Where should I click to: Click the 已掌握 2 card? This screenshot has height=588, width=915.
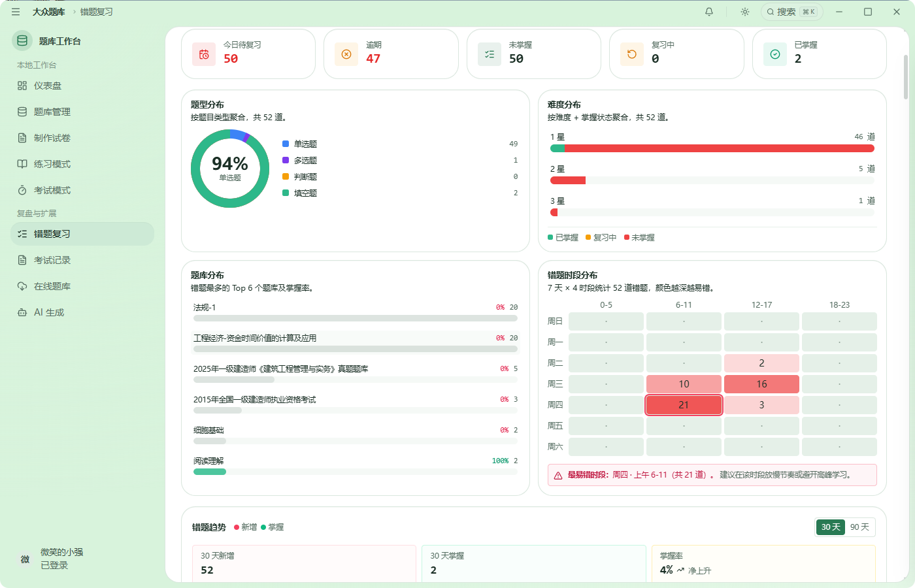[x=820, y=54]
